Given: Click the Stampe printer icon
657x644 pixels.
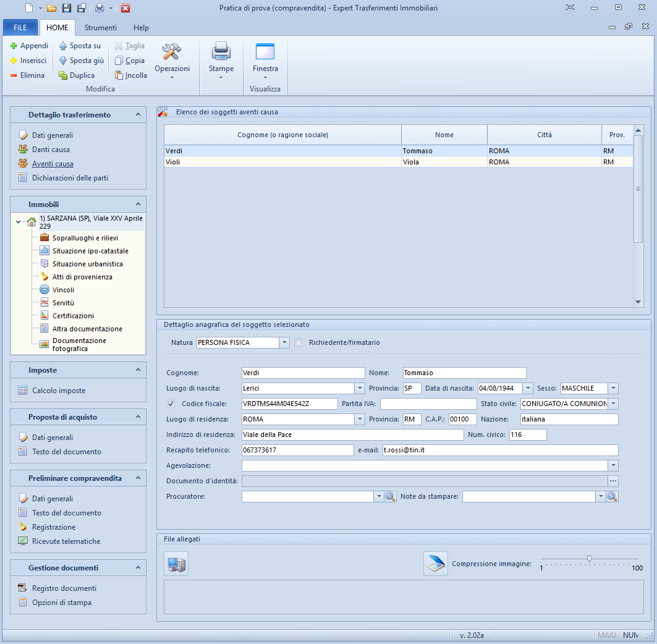Looking at the screenshot, I should [221, 52].
